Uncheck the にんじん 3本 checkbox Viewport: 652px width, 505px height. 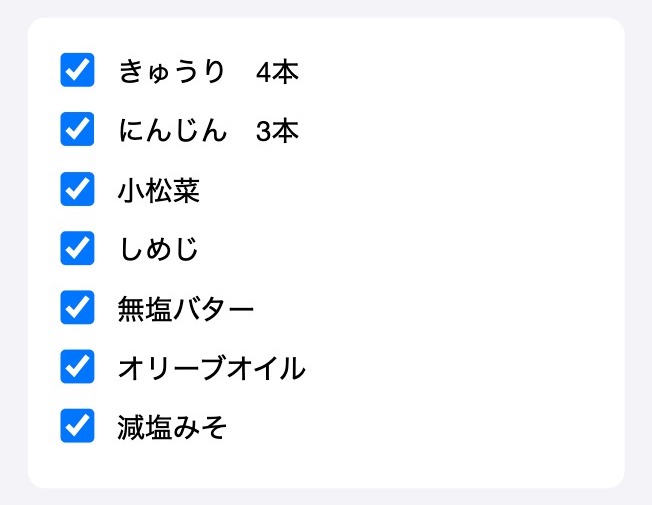(77, 129)
